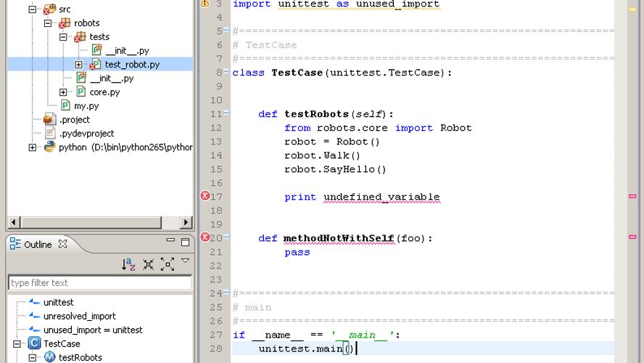This screenshot has height=363, width=644.
Task: Fold the main comment block at line 24
Action: point(226,293)
